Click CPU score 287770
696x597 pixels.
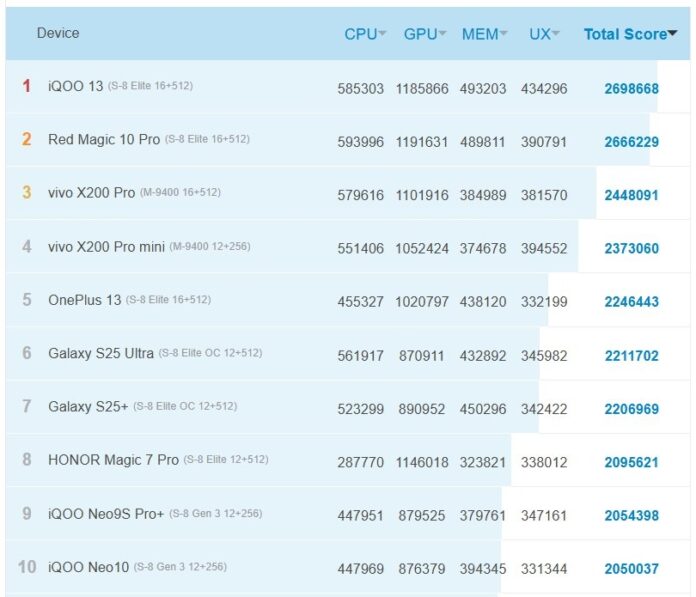(360, 463)
